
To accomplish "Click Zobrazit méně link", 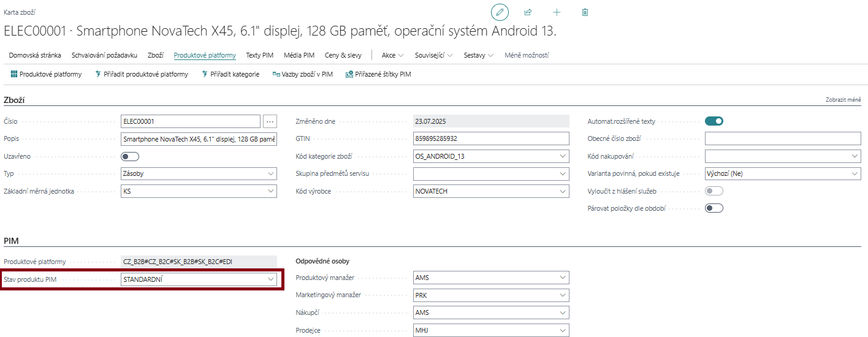I will [x=843, y=100].
